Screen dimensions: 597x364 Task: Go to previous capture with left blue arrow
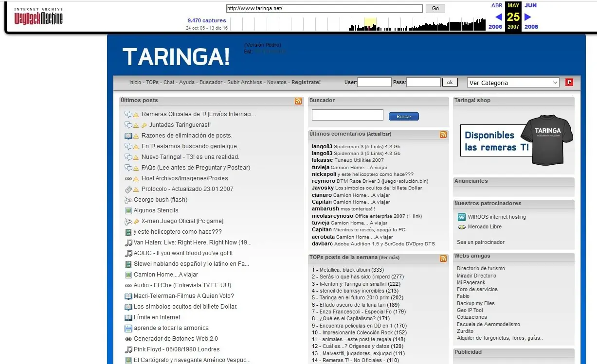click(498, 17)
